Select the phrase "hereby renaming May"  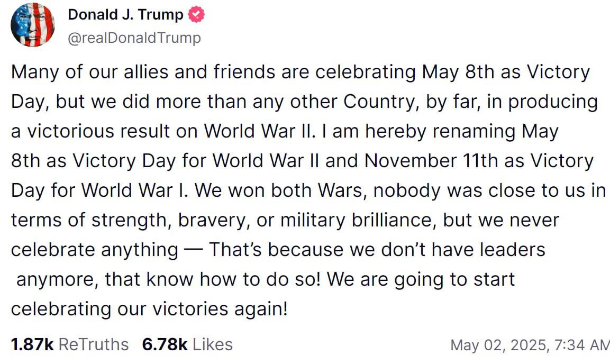coord(462,131)
